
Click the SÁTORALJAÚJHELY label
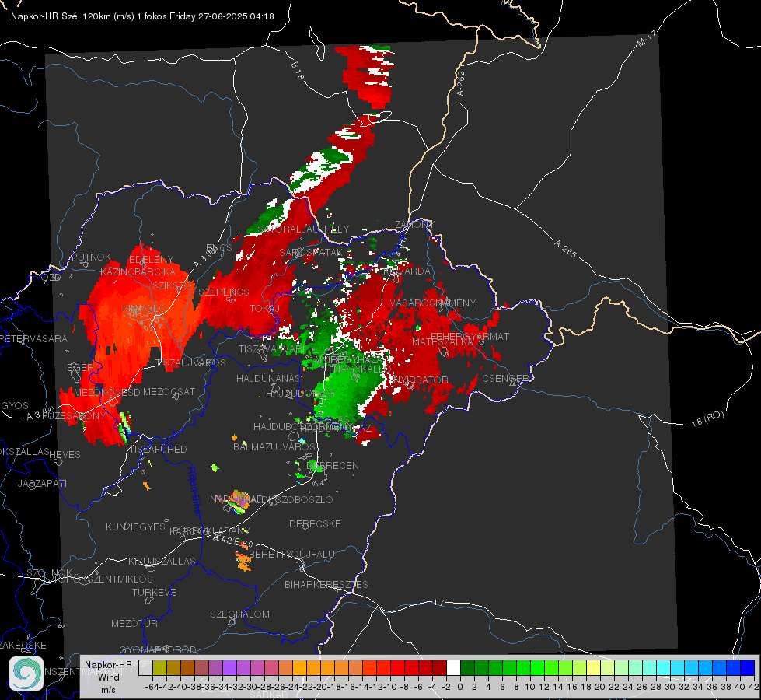pos(303,229)
